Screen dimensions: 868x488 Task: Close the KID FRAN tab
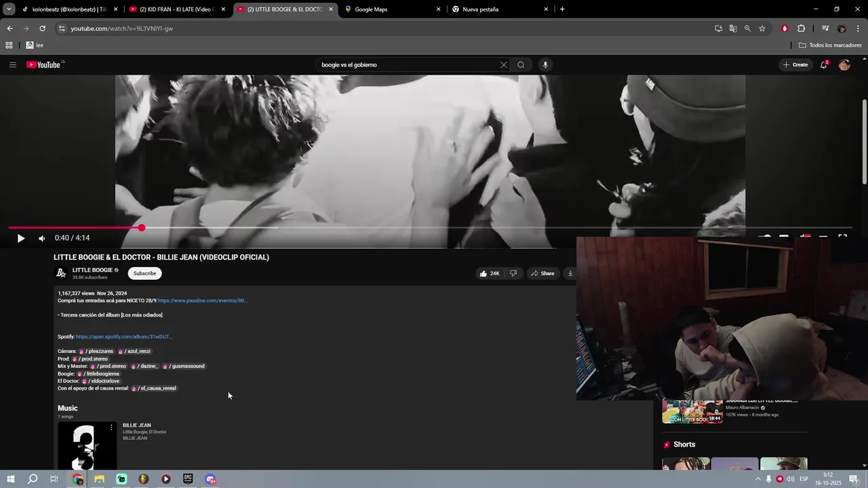pyautogui.click(x=223, y=9)
